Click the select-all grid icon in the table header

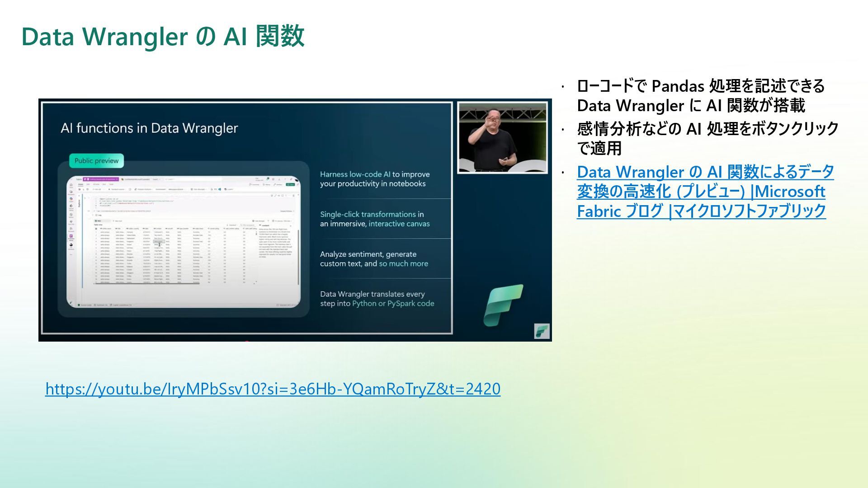pyautogui.click(x=96, y=229)
